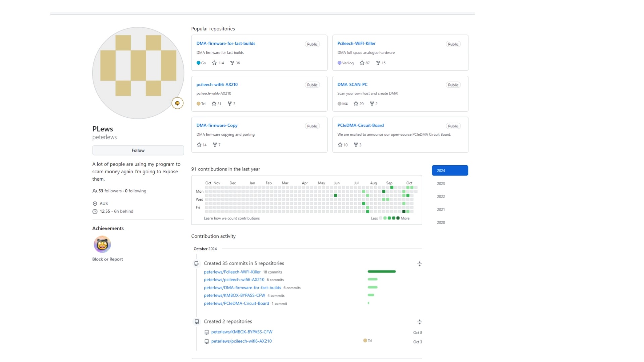The image size is (644, 362).
Task: Click Block or Report link
Action: pos(107,259)
